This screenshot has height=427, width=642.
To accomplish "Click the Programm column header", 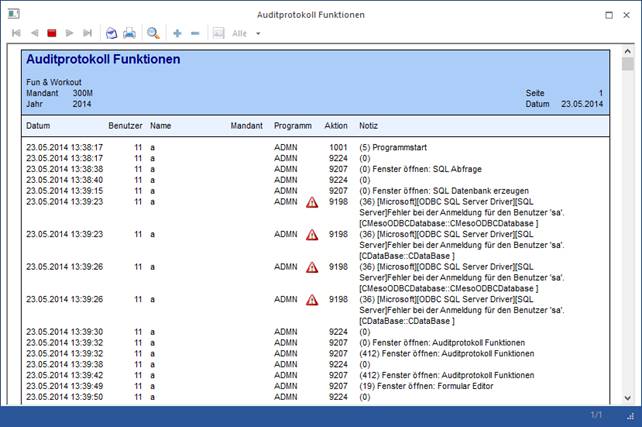I will [293, 126].
